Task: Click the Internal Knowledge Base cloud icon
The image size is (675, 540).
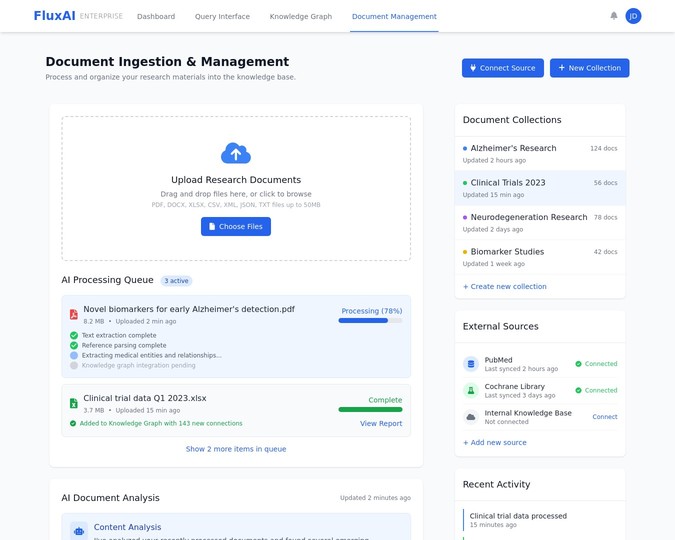Action: 471,417
